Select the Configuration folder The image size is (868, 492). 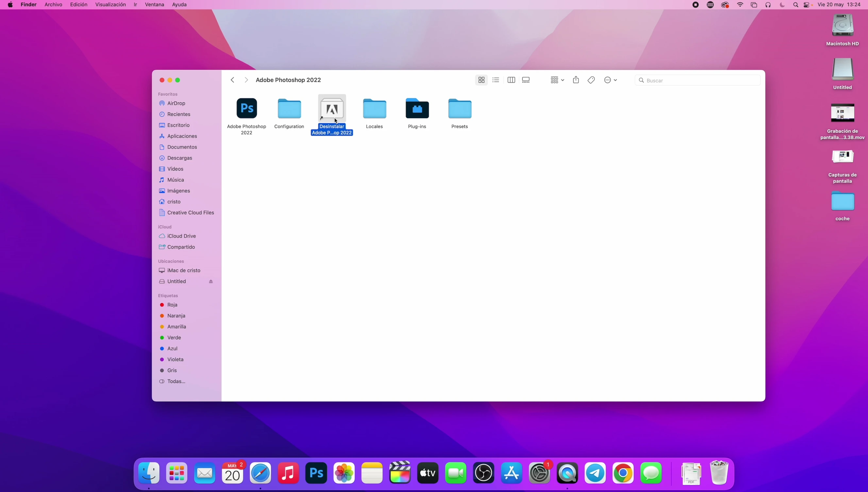pos(289,109)
